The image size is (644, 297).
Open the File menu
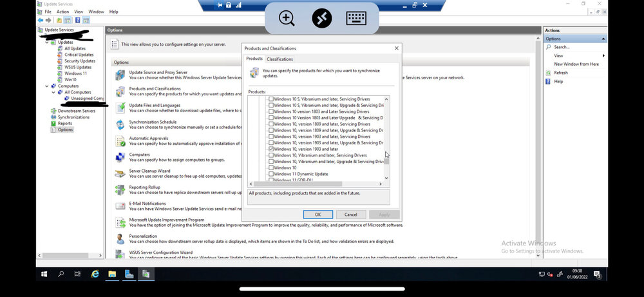coord(48,12)
